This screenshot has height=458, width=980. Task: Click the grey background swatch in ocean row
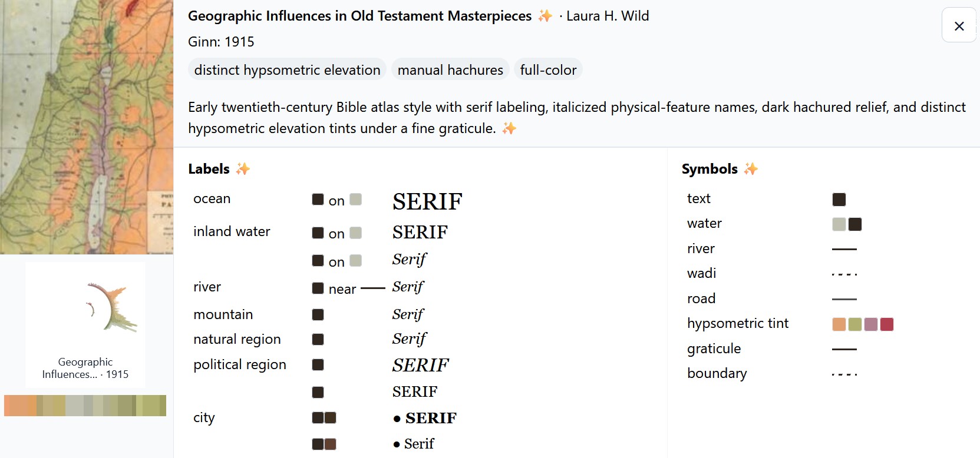[x=355, y=200]
